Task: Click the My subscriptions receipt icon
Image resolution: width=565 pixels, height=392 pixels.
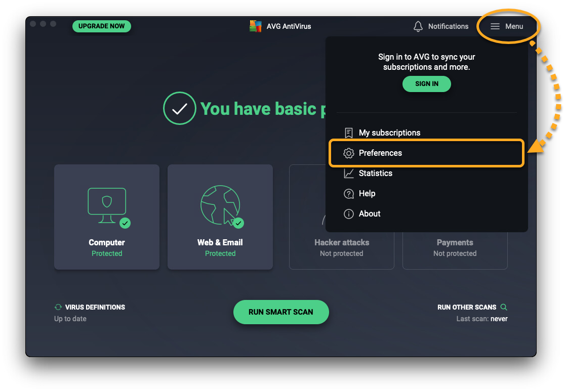Action: pyautogui.click(x=348, y=133)
